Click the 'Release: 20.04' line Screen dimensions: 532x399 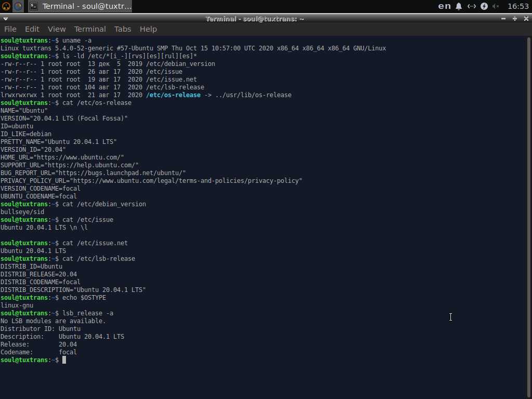point(38,345)
